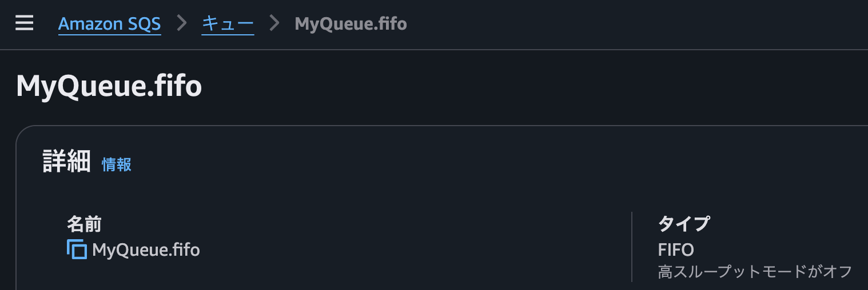Click blank breadcrumb bar area after MyQueue.fifo
868x290 pixels.
629,24
